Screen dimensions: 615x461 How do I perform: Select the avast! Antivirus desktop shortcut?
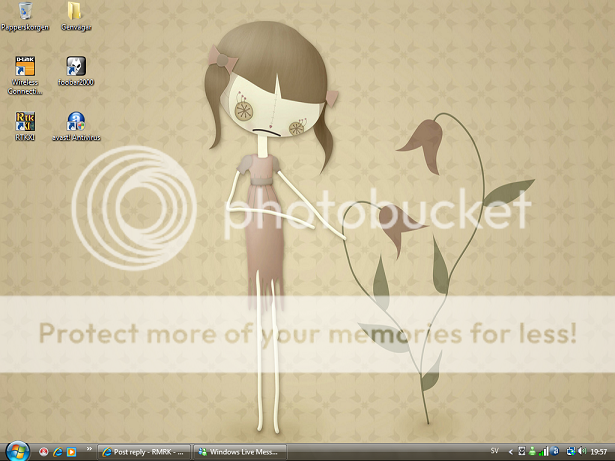(75, 122)
